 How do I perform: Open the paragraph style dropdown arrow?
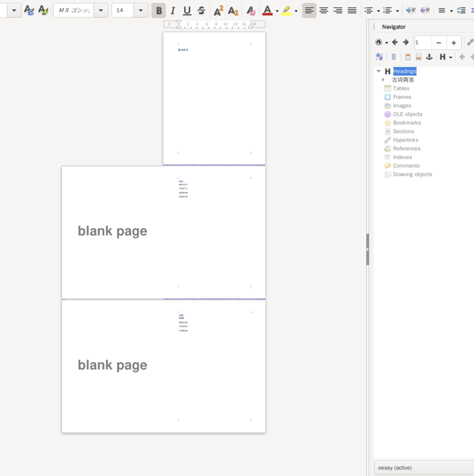point(14,11)
